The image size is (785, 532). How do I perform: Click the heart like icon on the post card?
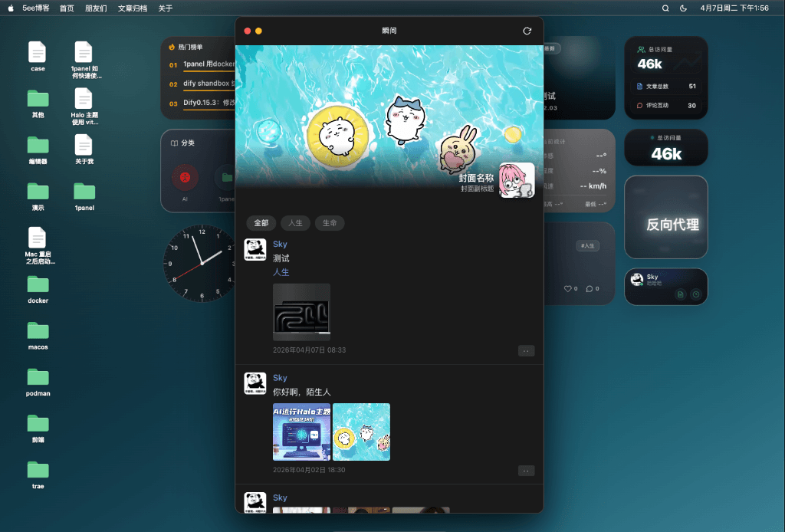click(568, 289)
